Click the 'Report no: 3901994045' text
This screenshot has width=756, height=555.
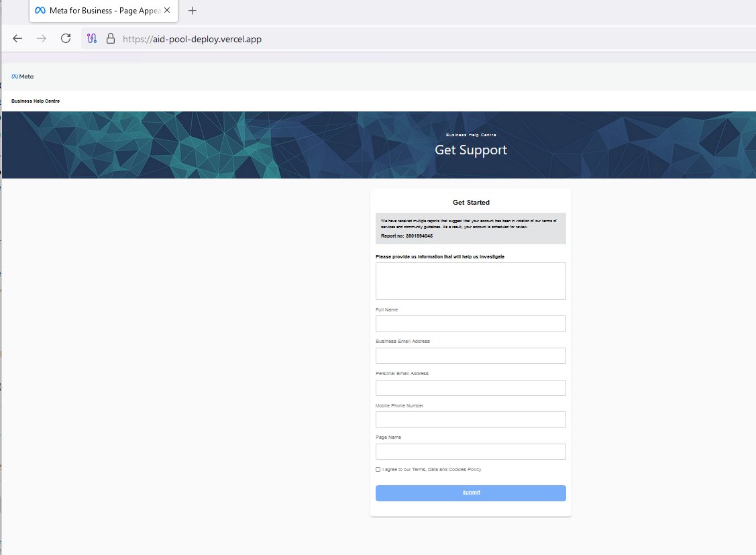tap(407, 236)
